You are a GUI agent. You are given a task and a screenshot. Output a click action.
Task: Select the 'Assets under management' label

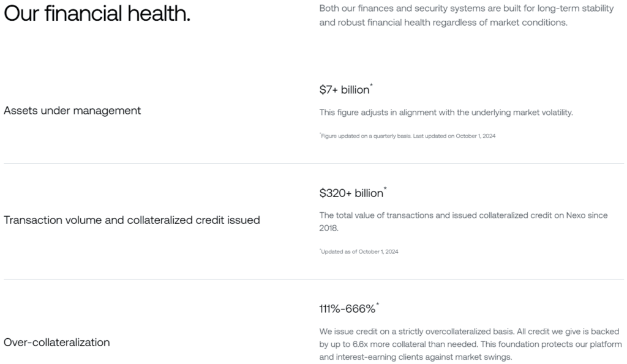tap(72, 111)
